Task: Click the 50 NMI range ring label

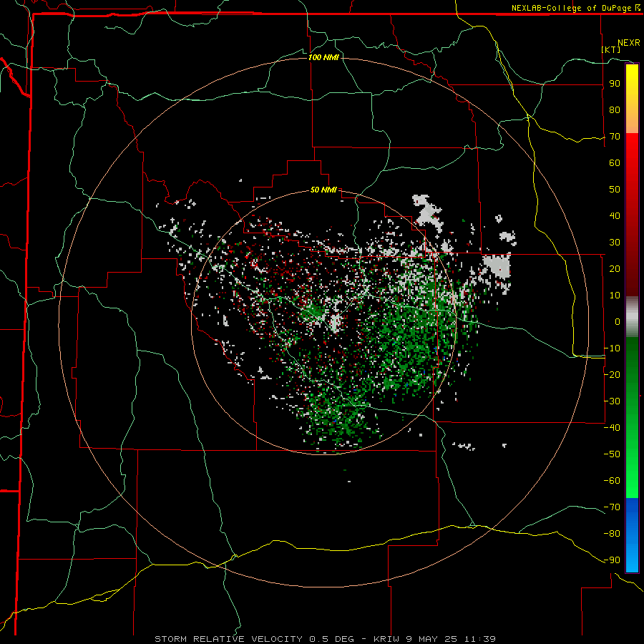Action: (x=323, y=190)
